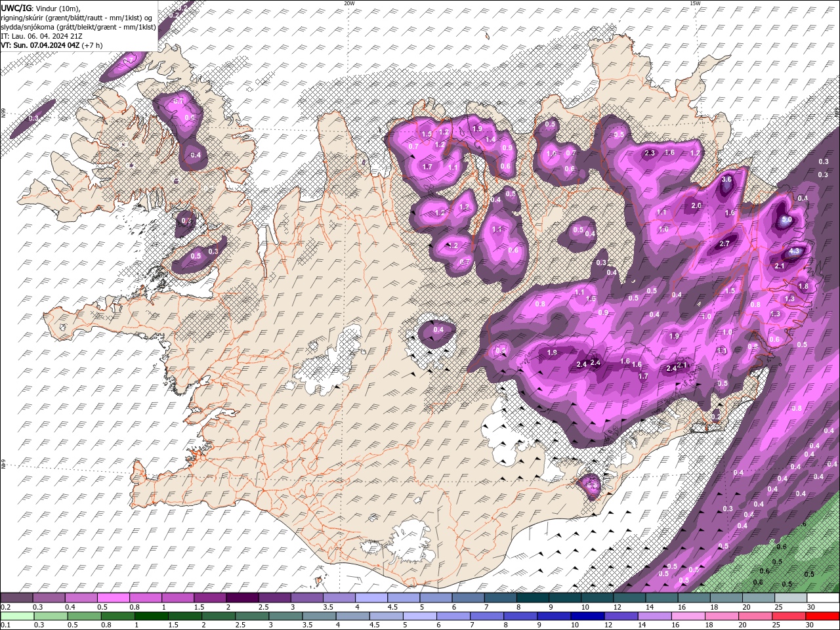Click the light pink 16 swatch in lower legend
Screen dimensions: 840x630
688,616
